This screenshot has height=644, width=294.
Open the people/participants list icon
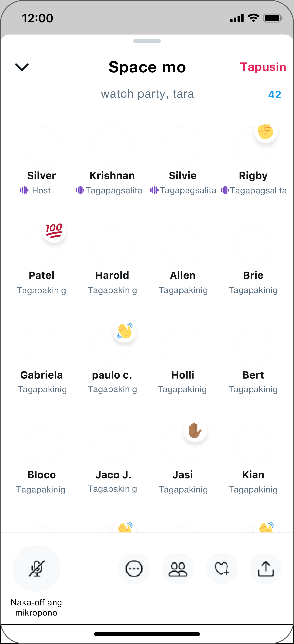pyautogui.click(x=178, y=568)
